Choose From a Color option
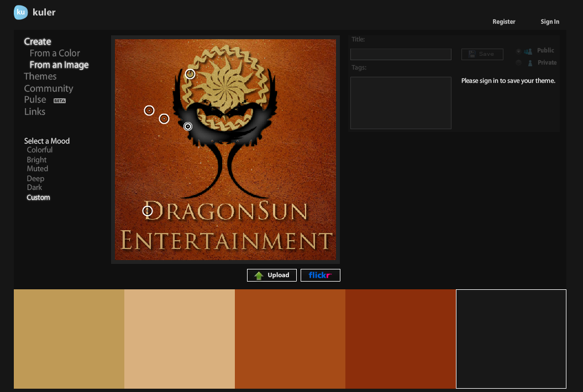The width and height of the screenshot is (583, 392). 55,53
